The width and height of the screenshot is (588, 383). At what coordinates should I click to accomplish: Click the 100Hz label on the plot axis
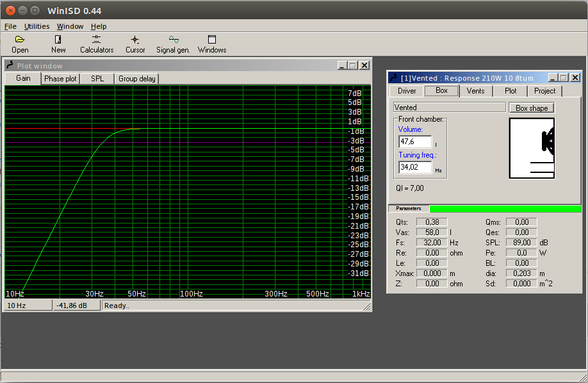pyautogui.click(x=192, y=294)
